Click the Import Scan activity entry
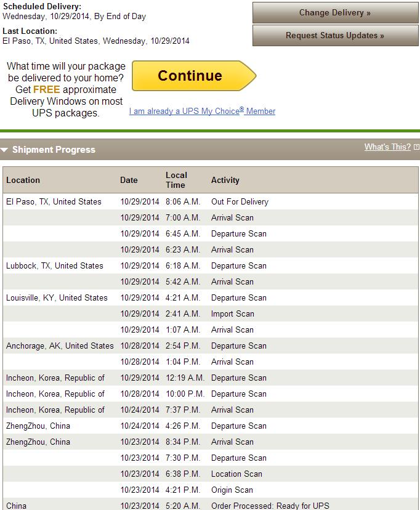The height and width of the screenshot is (510, 420). (232, 314)
